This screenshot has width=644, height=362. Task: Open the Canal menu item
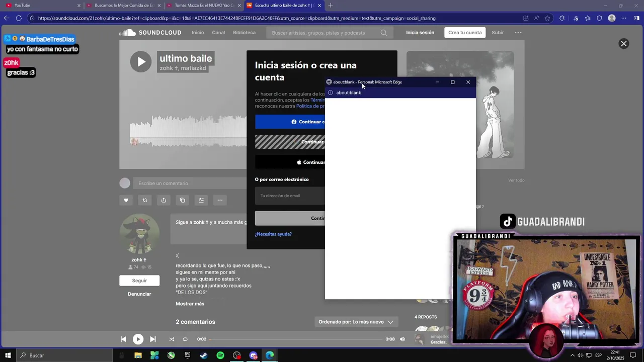218,33
